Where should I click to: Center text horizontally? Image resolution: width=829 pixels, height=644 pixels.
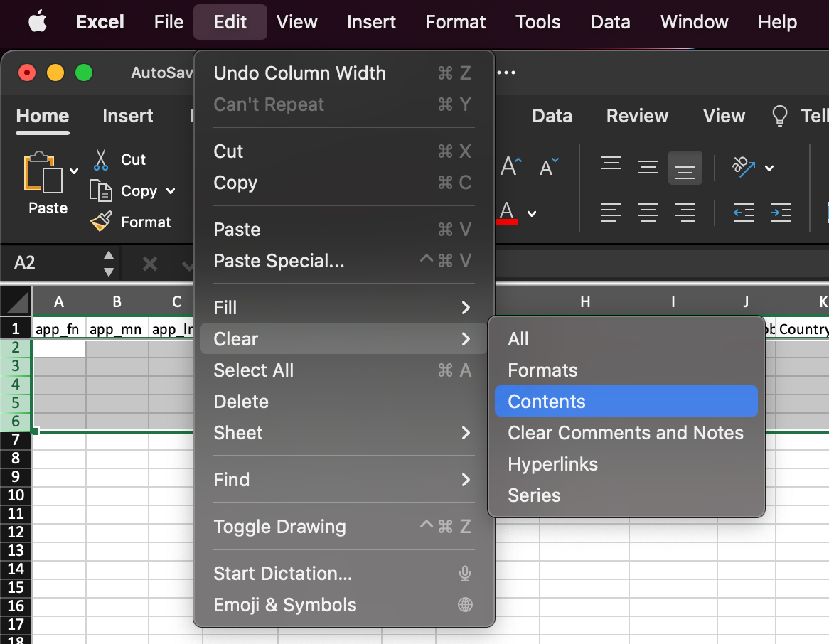pyautogui.click(x=648, y=213)
